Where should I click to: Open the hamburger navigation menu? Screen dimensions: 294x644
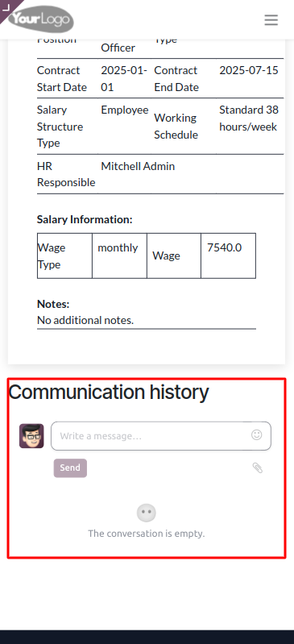coord(271,19)
